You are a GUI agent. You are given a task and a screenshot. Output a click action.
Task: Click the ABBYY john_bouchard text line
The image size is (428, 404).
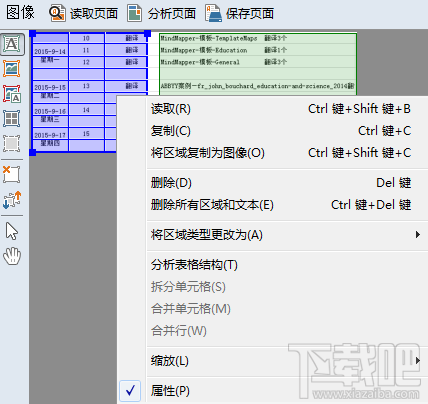tap(257, 86)
